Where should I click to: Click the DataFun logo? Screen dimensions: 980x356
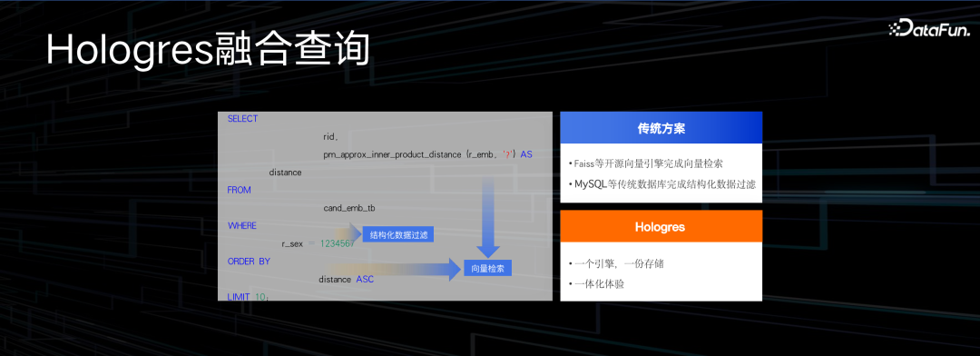pyautogui.click(x=929, y=28)
